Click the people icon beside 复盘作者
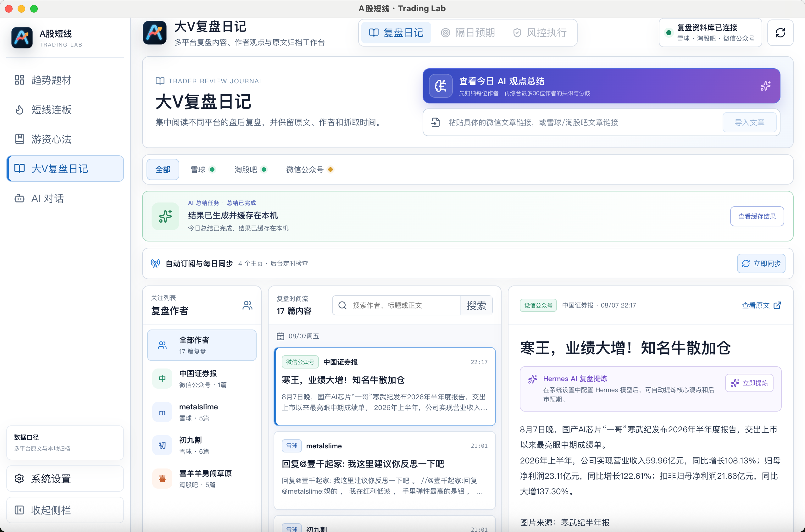Screen dimensions: 805x532 pyautogui.click(x=247, y=305)
